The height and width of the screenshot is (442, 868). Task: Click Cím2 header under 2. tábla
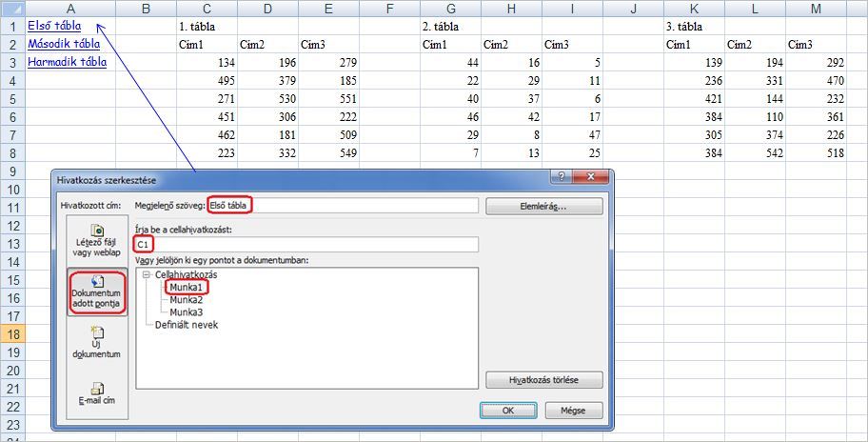pyautogui.click(x=511, y=45)
